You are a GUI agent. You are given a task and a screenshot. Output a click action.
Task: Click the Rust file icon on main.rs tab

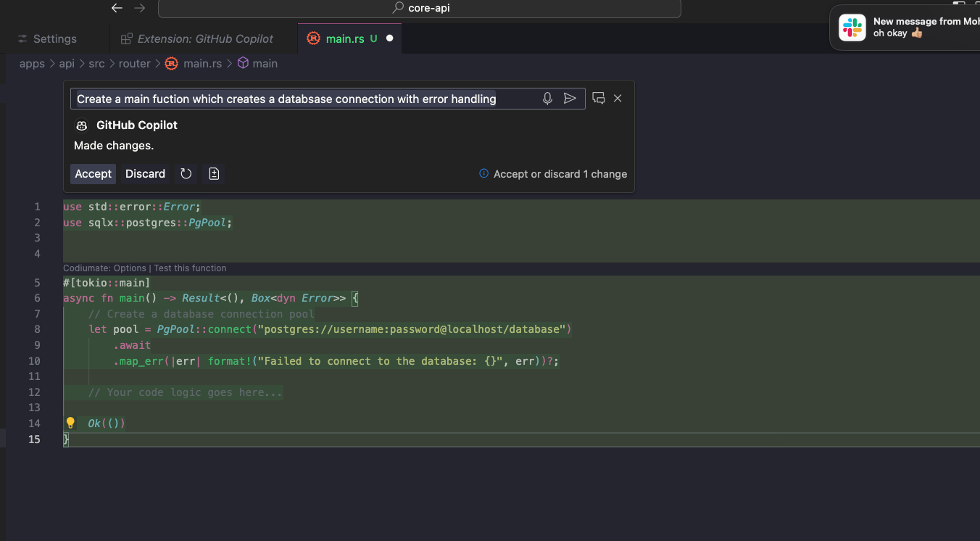coord(314,38)
